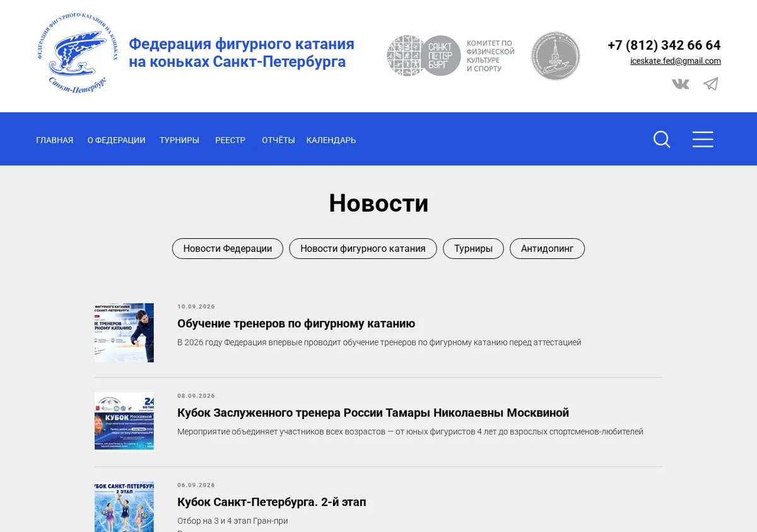
Task: Open the РЕЕСТР navigation item
Action: tap(230, 140)
